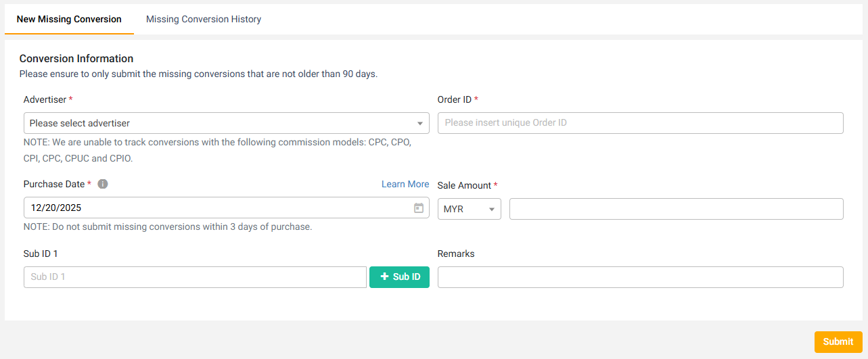Switch to New Missing Conversion tab
This screenshot has height=359, width=868.
coord(69,19)
